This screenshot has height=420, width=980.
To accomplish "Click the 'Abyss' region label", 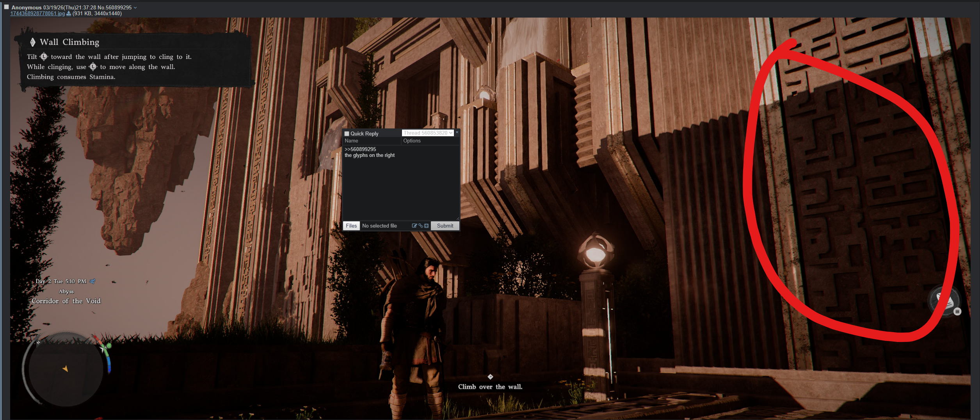I will click(x=66, y=291).
